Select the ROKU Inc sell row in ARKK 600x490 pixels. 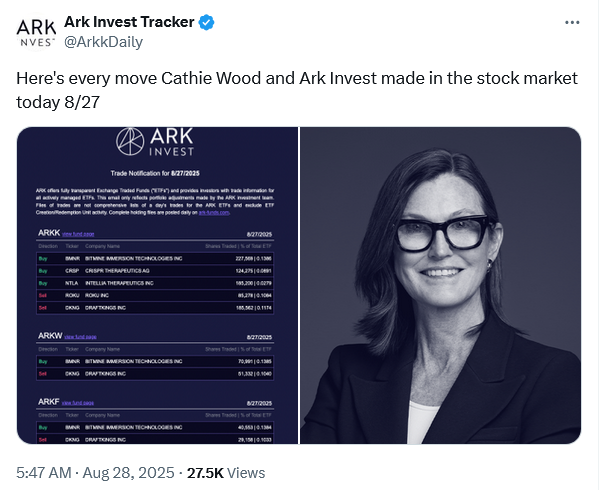coord(157,296)
